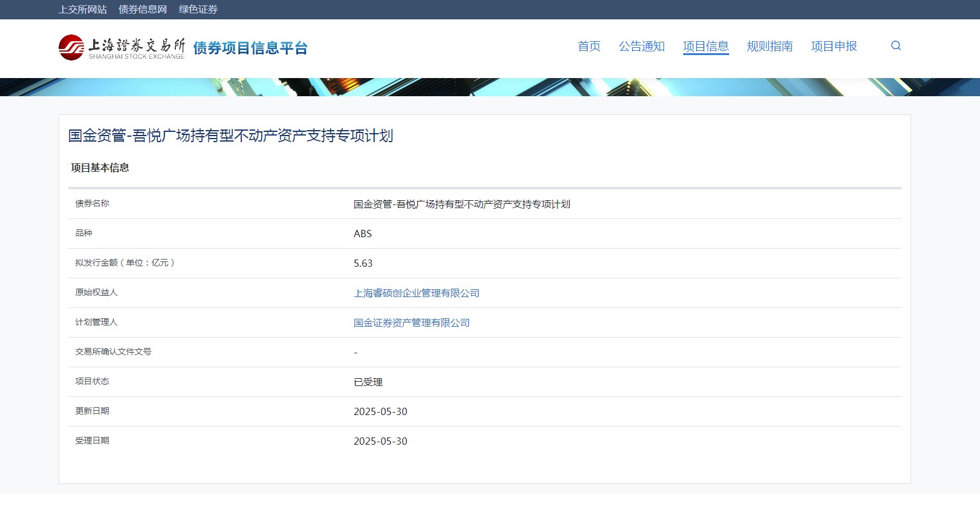Click the 2025-05-30 update date value

click(380, 411)
